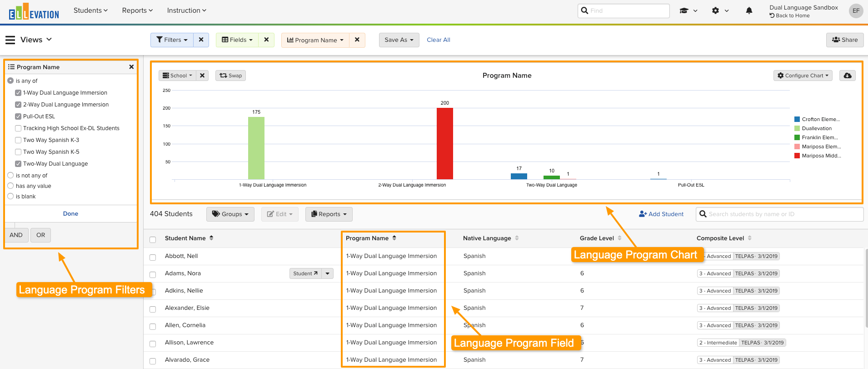This screenshot has height=369, width=868.
Task: Download the chart via cloud icon
Action: tap(848, 76)
